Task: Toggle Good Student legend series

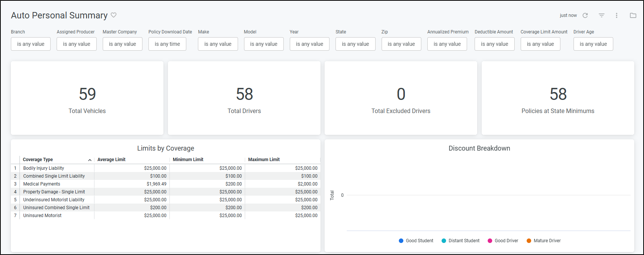Action: click(x=416, y=241)
